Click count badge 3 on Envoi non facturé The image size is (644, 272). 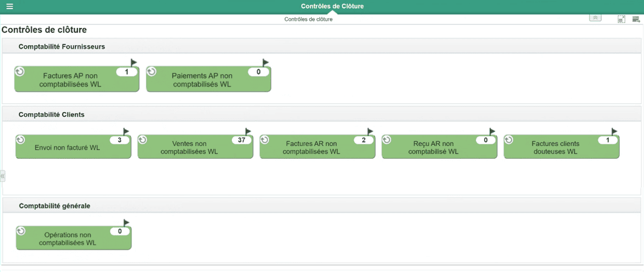119,140
